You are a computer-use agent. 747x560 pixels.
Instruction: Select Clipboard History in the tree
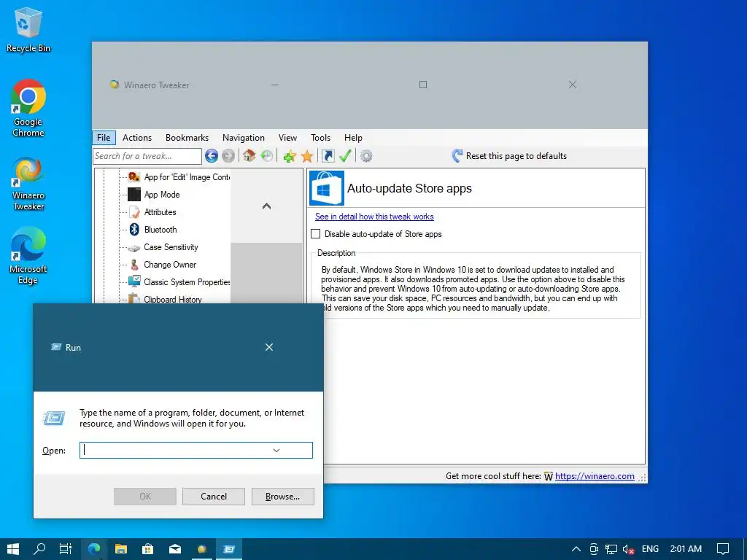(165, 299)
